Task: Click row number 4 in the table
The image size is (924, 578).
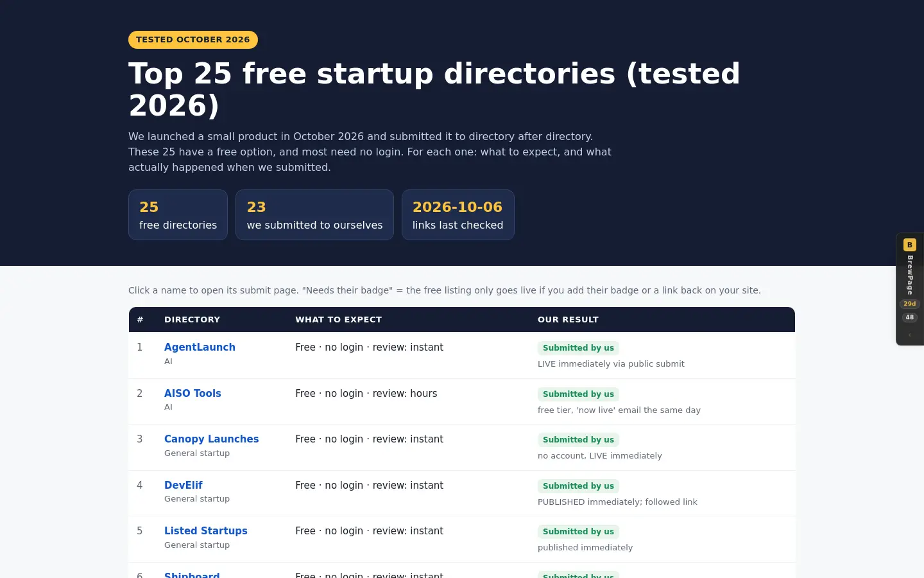Action: (x=139, y=485)
